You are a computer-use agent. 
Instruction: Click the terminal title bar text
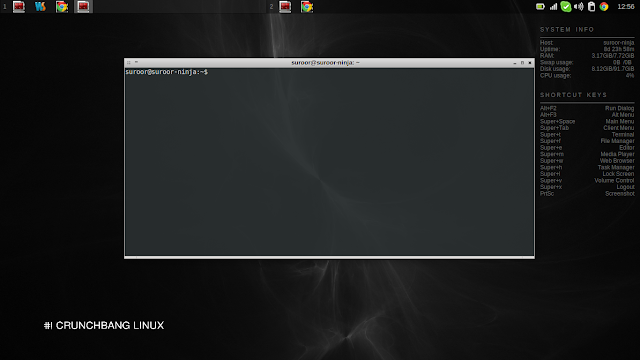[325, 62]
